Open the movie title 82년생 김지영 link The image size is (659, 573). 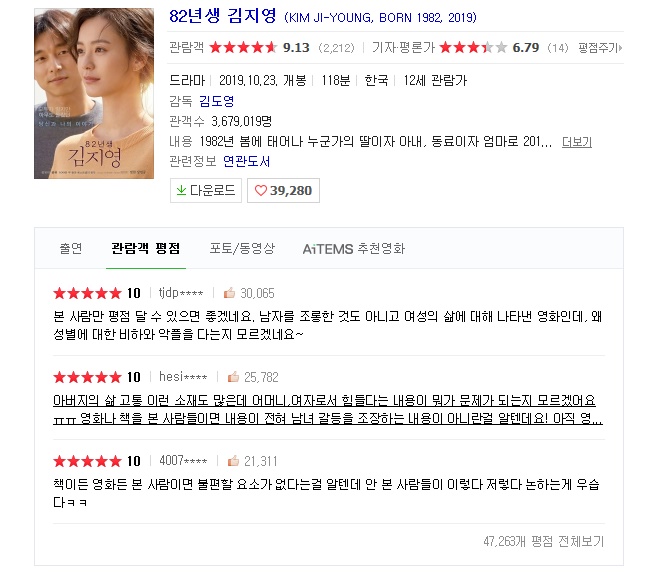[223, 16]
